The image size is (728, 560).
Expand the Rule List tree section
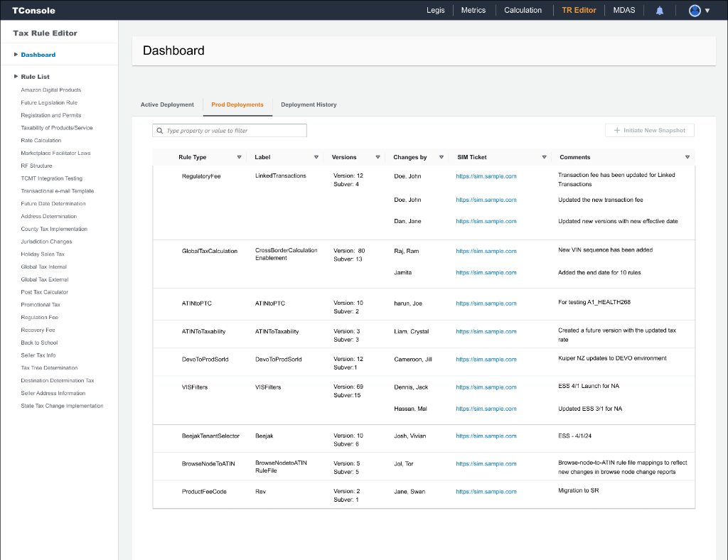(x=16, y=77)
